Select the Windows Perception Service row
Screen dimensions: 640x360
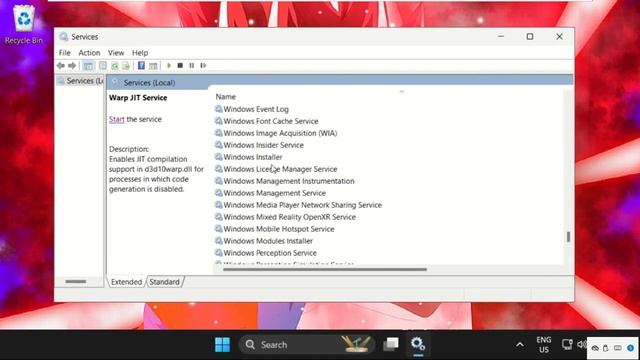(265, 253)
